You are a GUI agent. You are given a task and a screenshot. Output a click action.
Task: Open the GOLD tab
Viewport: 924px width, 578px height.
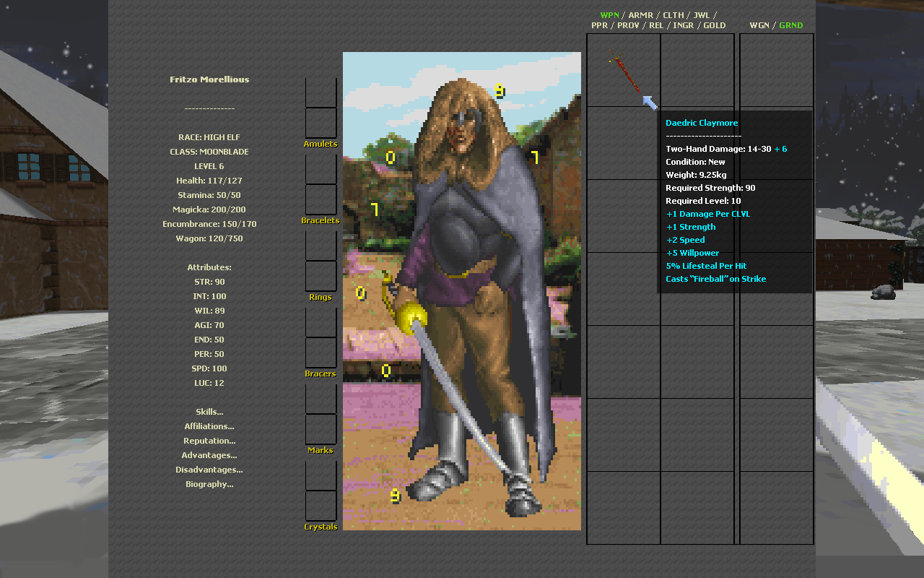coord(715,25)
